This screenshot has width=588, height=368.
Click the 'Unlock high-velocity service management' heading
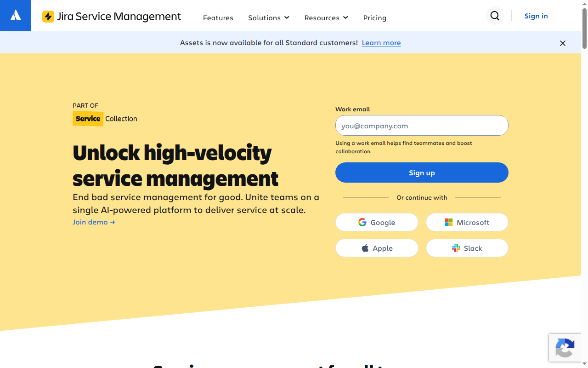[x=175, y=165]
